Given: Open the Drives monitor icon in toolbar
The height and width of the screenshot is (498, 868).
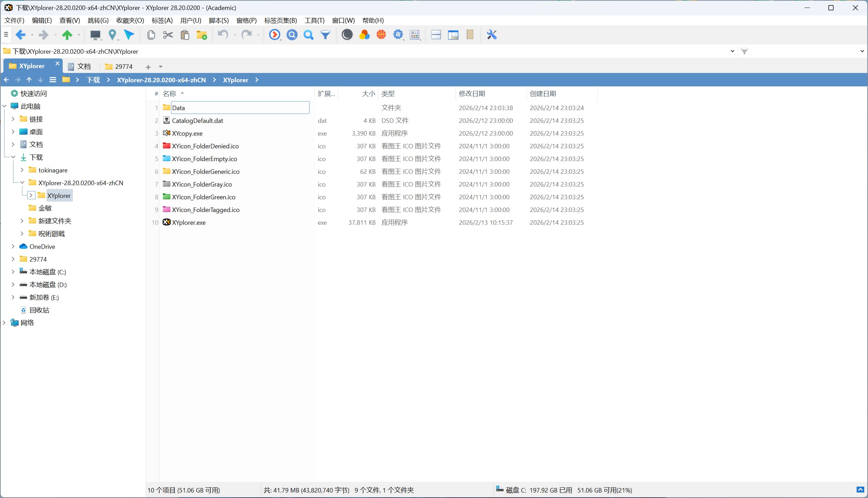Looking at the screenshot, I should point(95,35).
